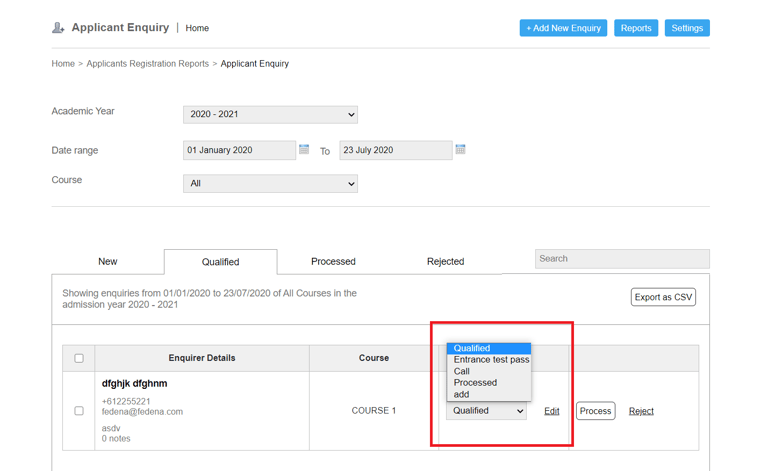
Task: Tick the checkbox for dfghjk dfghnm
Action: [79, 411]
